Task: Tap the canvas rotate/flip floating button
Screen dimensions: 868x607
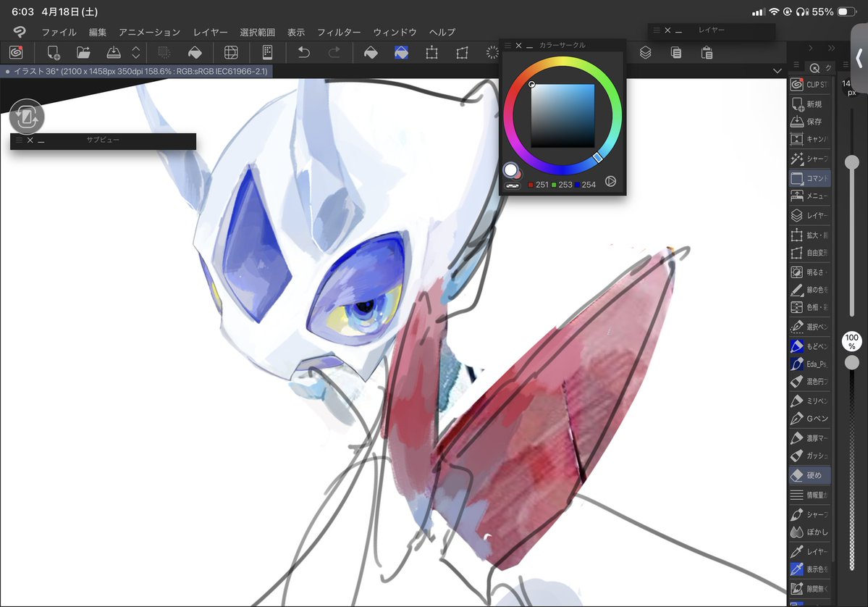Action: click(x=27, y=117)
